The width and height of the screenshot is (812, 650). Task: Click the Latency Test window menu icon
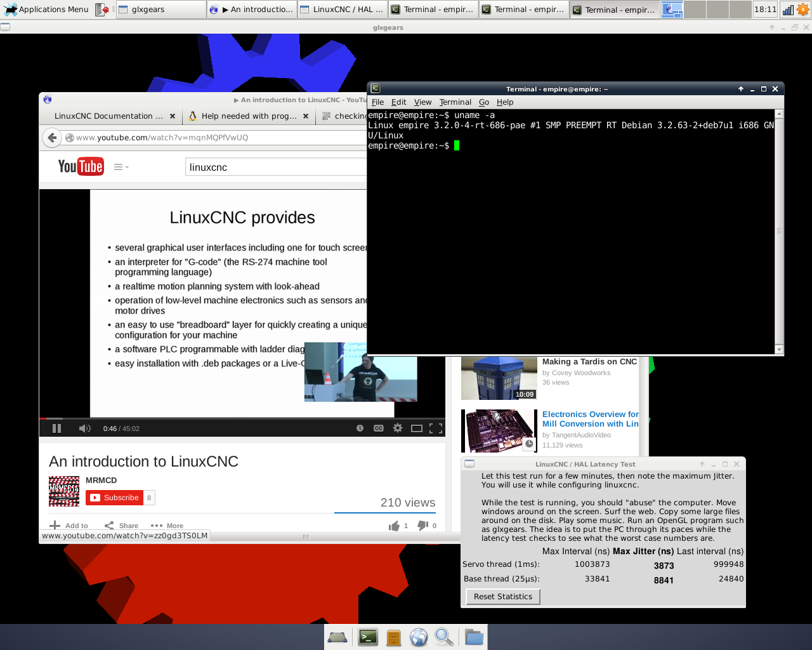[469, 464]
